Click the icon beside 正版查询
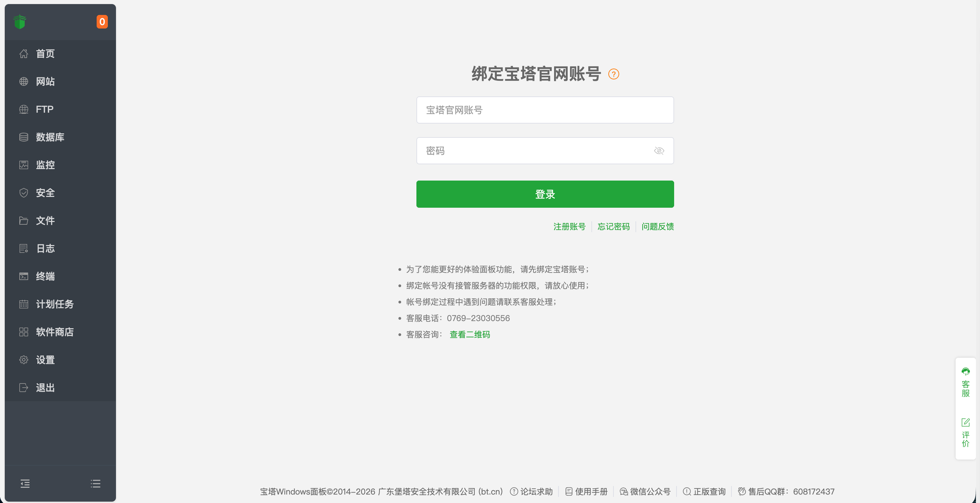 coord(687,491)
